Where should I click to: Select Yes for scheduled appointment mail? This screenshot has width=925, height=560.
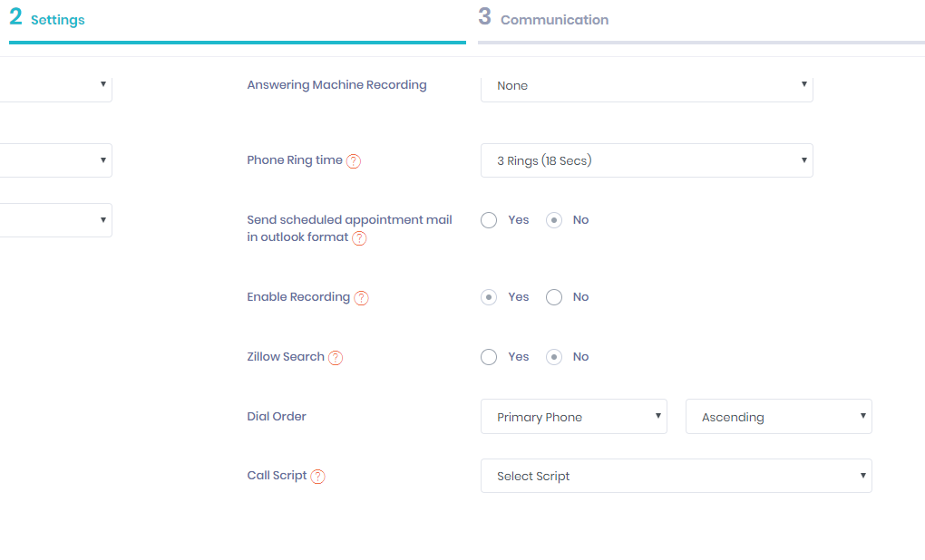click(x=489, y=219)
